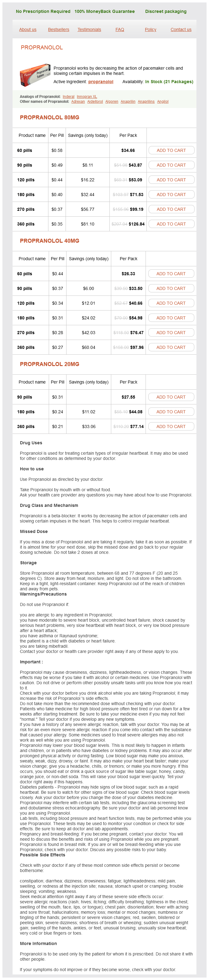Open the Angilol other-name link
Viewport: 209px width, 980px height.
[163, 102]
